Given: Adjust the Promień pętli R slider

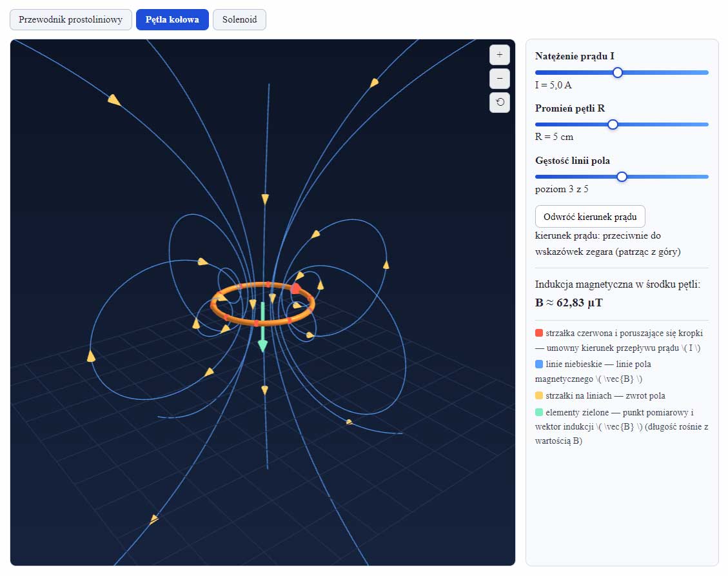Looking at the screenshot, I should pyautogui.click(x=622, y=124).
